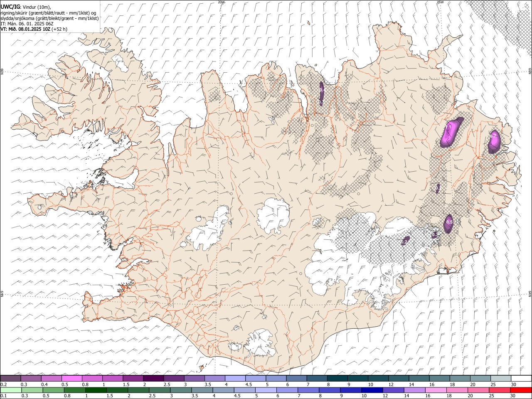
Task: Click the 'slydda/snjókoma' legend description line
Action: [x=49, y=18]
